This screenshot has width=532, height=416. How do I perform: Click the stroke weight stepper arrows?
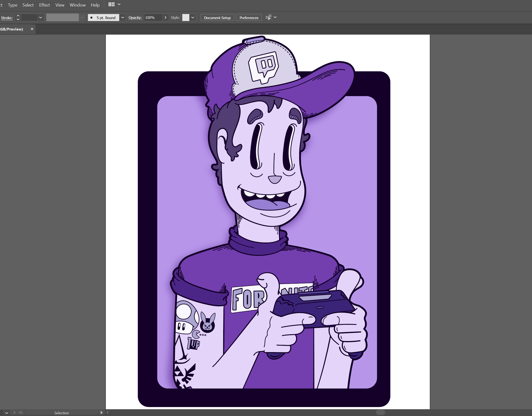[18, 17]
